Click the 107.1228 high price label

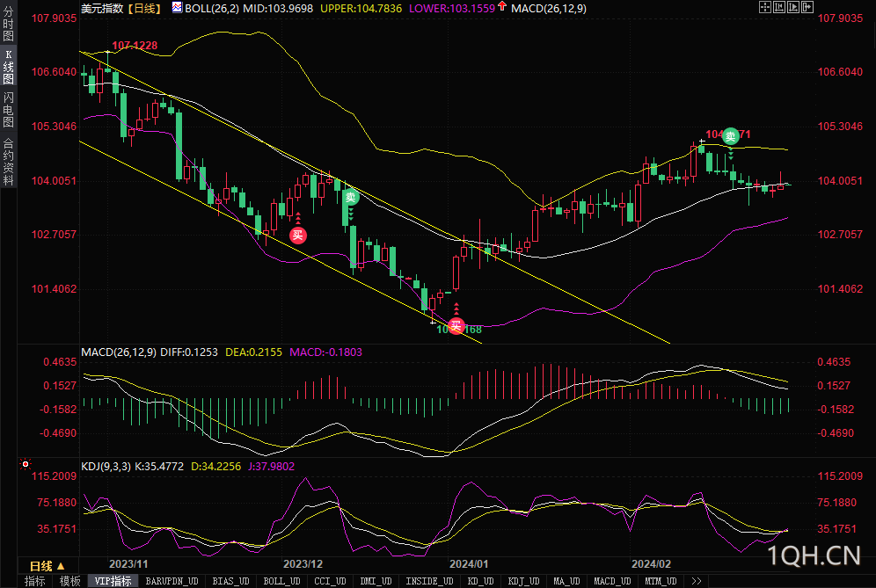[135, 45]
